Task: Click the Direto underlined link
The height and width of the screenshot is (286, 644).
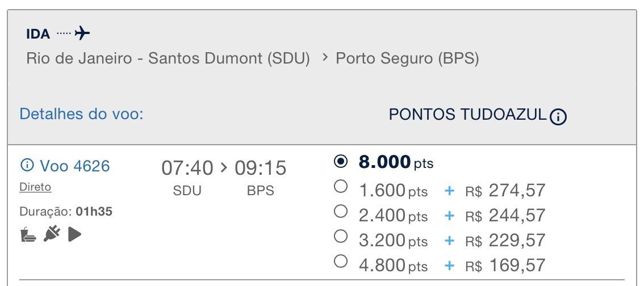Action: (x=35, y=187)
